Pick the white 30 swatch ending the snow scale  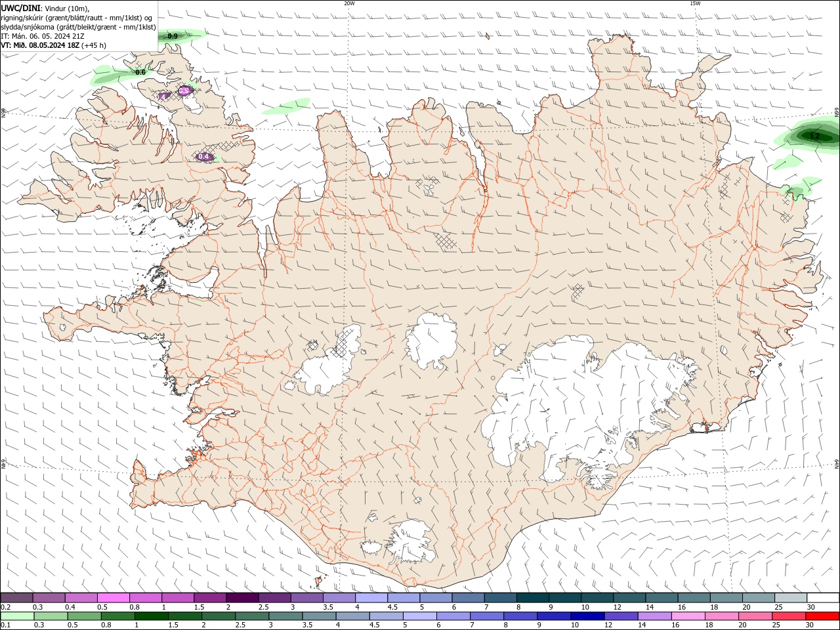tap(823, 598)
